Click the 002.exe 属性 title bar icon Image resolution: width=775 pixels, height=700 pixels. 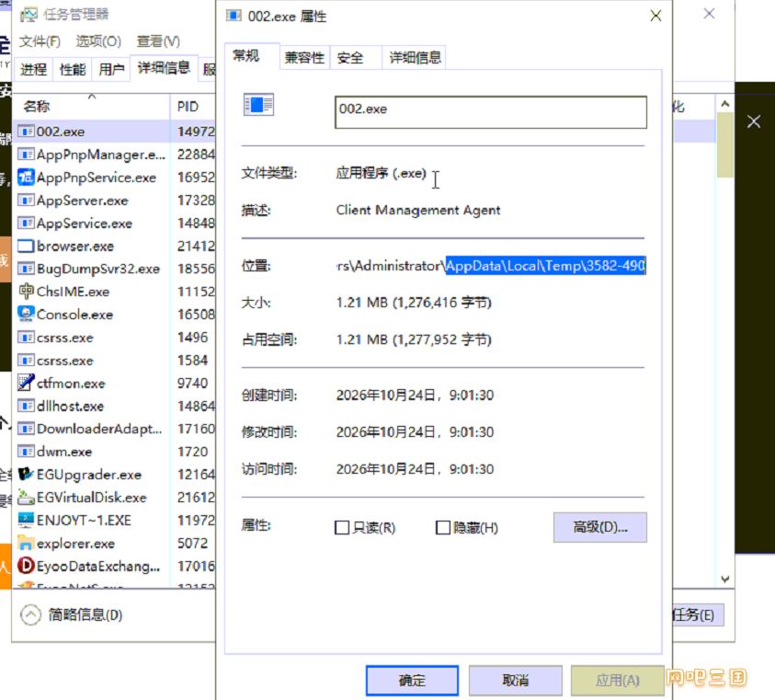(234, 17)
